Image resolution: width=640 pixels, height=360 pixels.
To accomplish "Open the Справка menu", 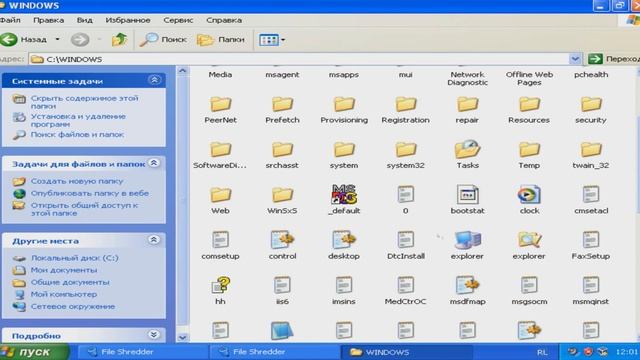I will click(x=224, y=20).
